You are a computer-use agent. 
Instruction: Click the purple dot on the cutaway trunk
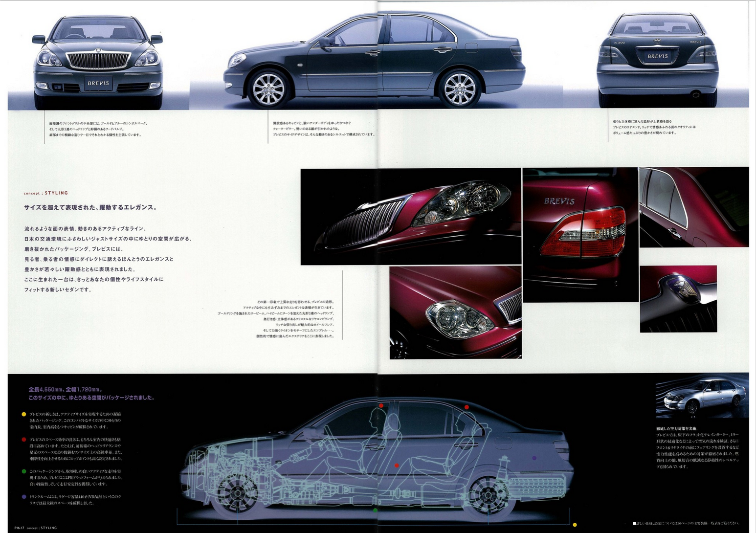tap(534, 458)
